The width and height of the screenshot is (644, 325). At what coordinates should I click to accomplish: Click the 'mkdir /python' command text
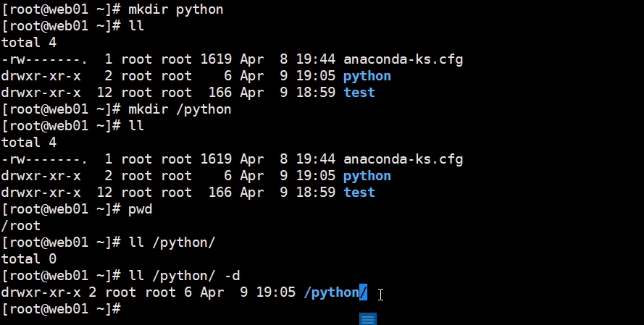(180, 109)
